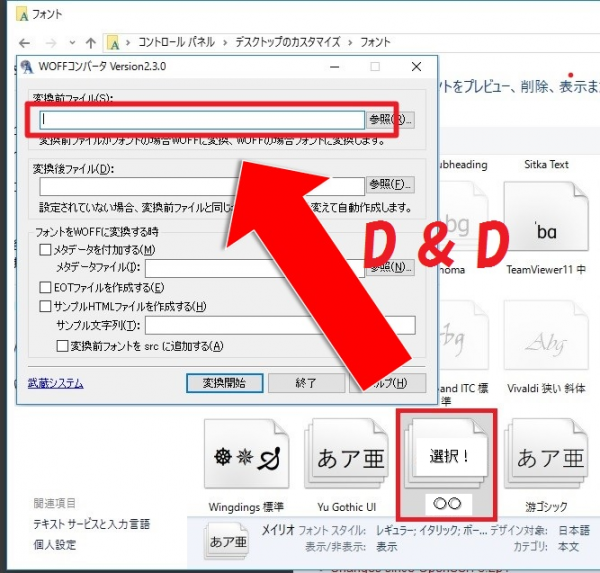Click Fonts window title icon
Screen dimensions: 600x573
pos(23,15)
